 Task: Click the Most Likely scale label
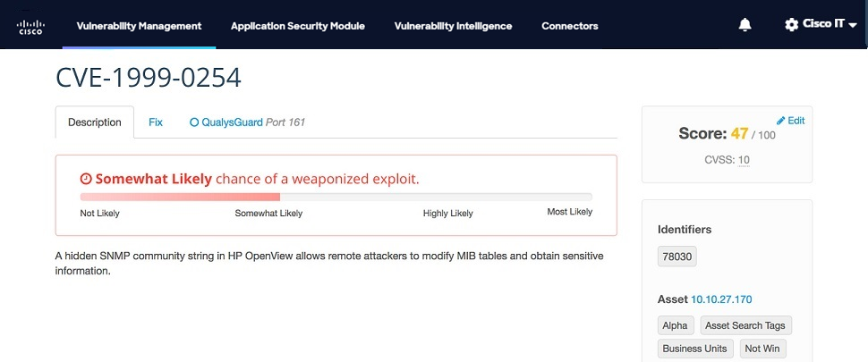point(570,212)
